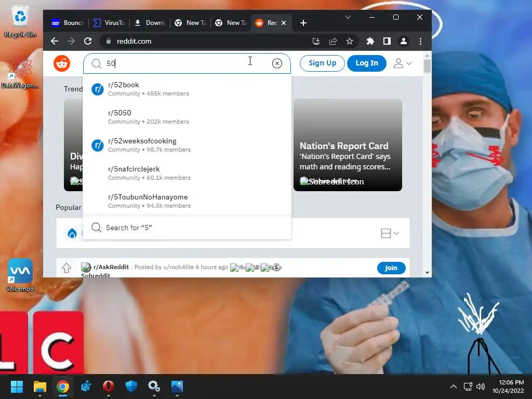Open Chrome profile avatar
The width and height of the screenshot is (532, 399).
coord(403,41)
